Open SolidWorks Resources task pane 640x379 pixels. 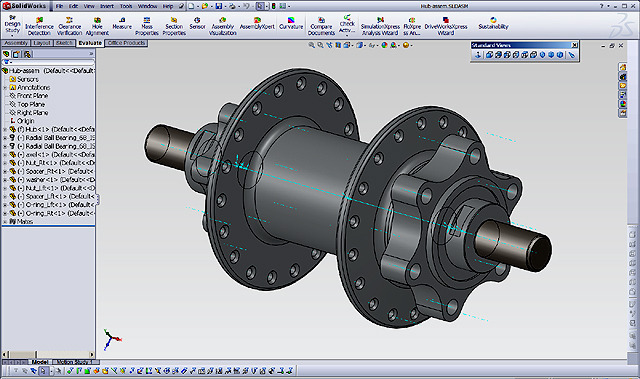(623, 67)
